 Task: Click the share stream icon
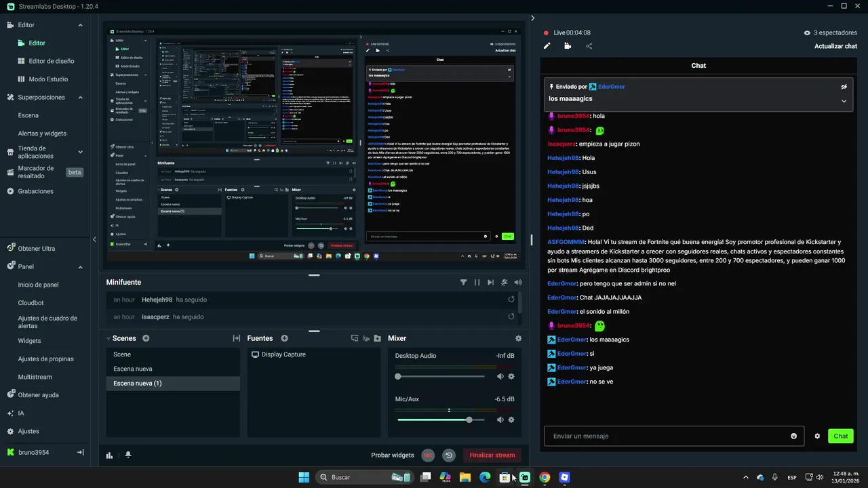(589, 46)
